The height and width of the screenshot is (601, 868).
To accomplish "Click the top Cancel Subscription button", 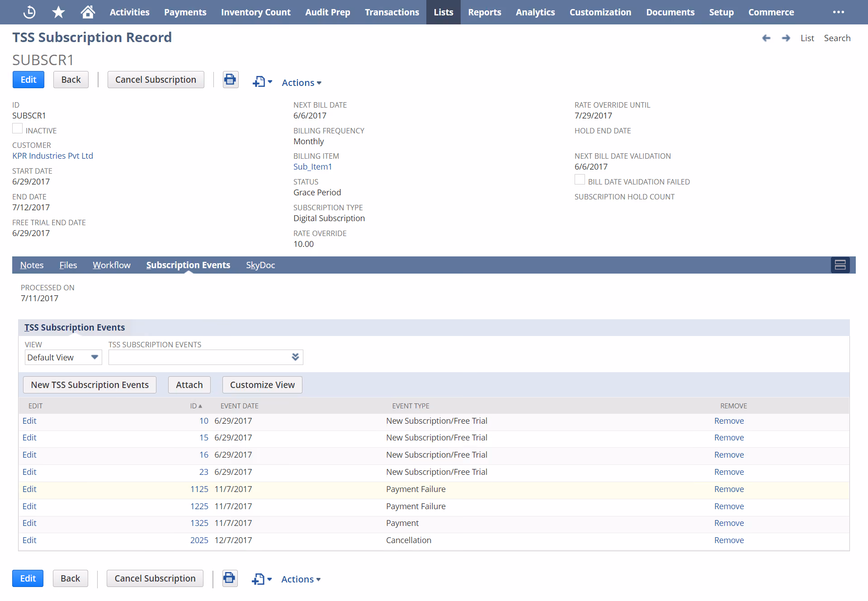I will pyautogui.click(x=156, y=80).
